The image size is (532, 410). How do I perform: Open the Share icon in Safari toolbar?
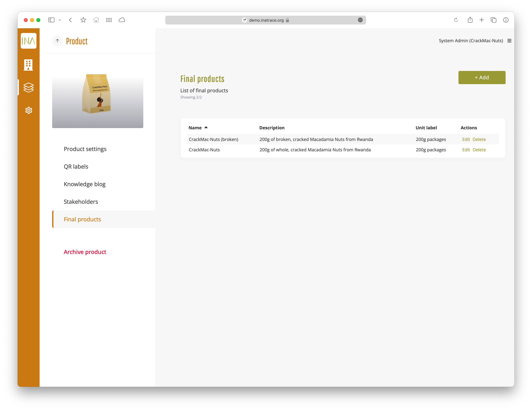pos(470,20)
